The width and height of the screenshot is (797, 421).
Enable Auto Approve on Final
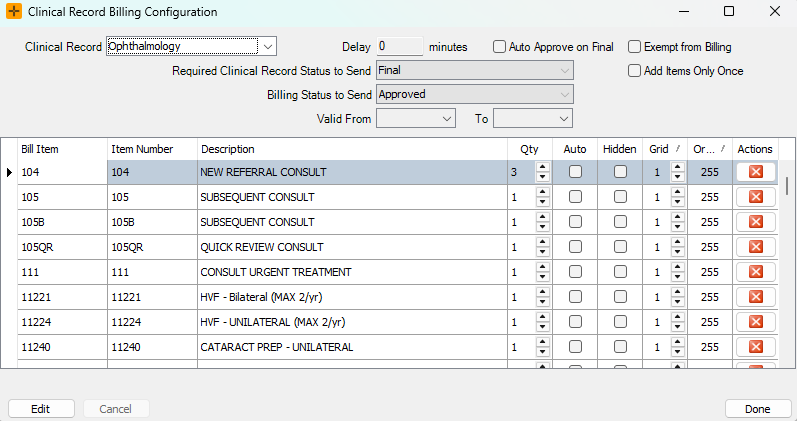click(499, 47)
